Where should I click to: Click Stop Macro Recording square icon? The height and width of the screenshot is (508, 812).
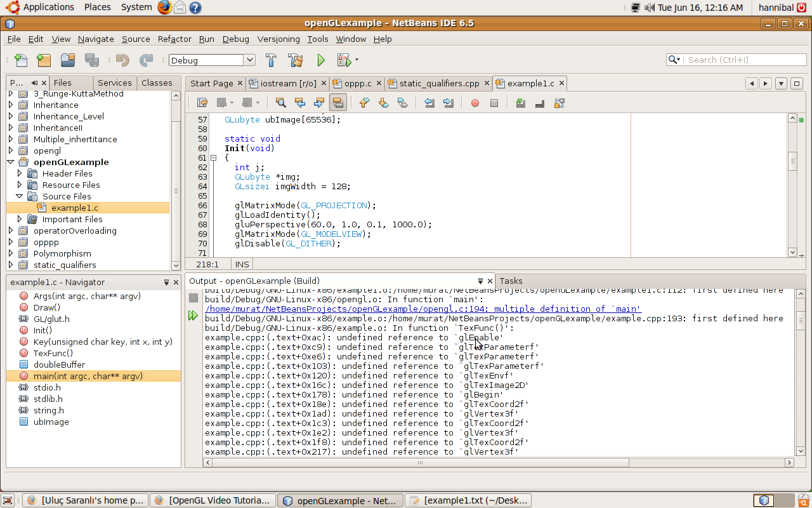coord(494,102)
